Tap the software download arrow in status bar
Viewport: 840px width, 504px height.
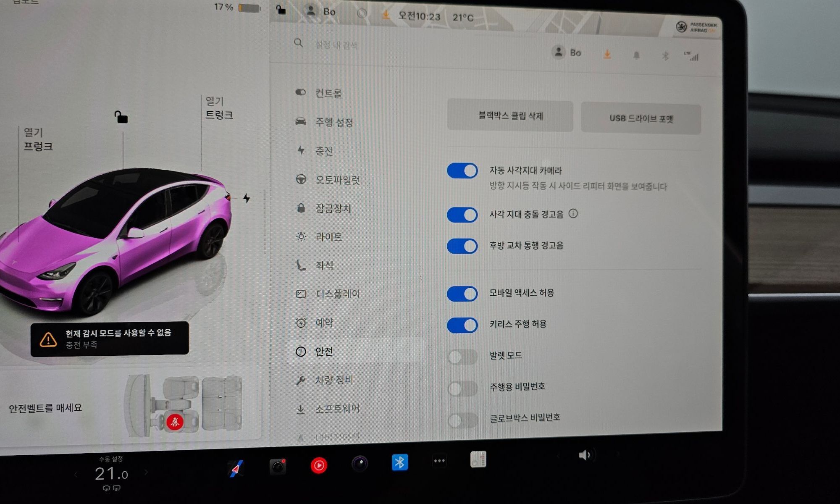pos(385,15)
